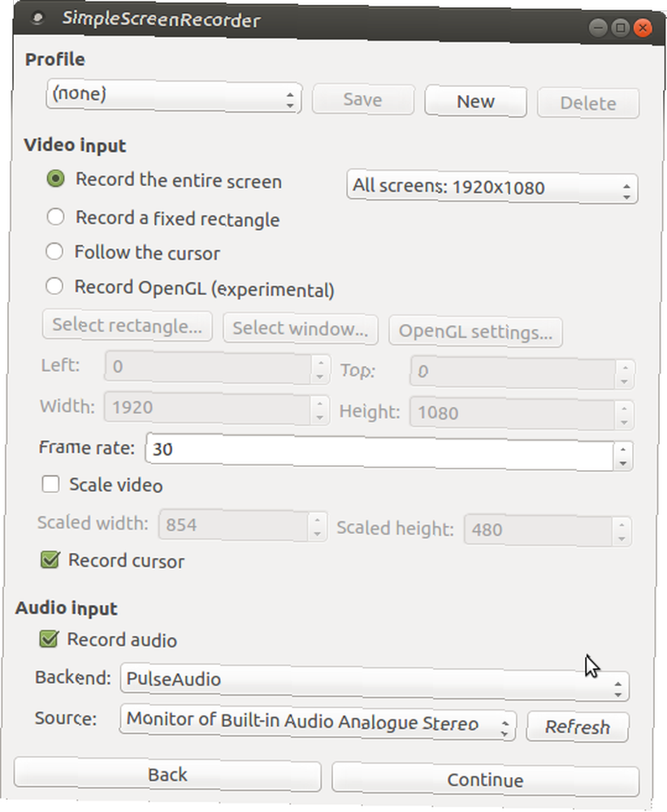Tick the Scale video checkbox

pyautogui.click(x=50, y=484)
